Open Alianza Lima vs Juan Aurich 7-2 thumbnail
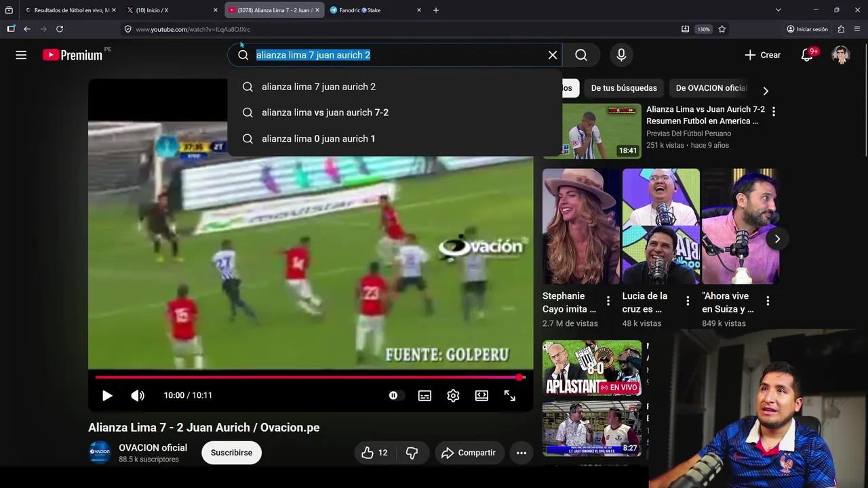 592,131
